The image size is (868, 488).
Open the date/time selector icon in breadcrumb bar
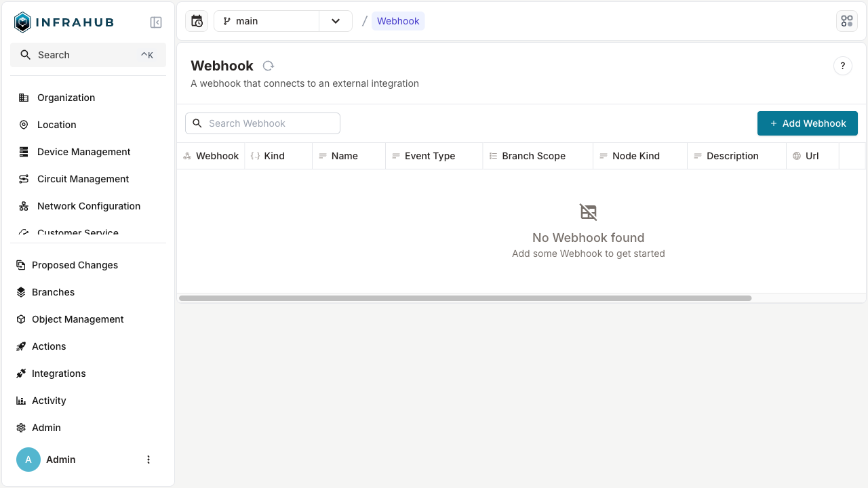click(197, 20)
